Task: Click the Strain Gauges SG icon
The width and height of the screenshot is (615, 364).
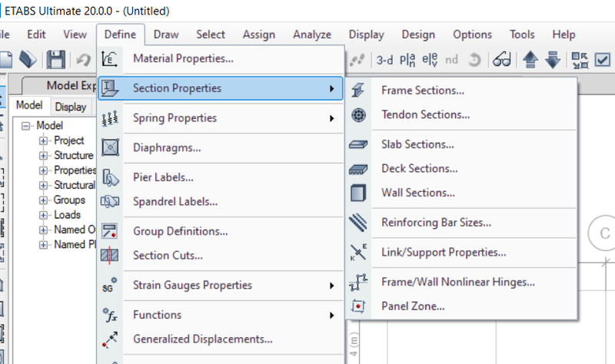Action: [109, 285]
